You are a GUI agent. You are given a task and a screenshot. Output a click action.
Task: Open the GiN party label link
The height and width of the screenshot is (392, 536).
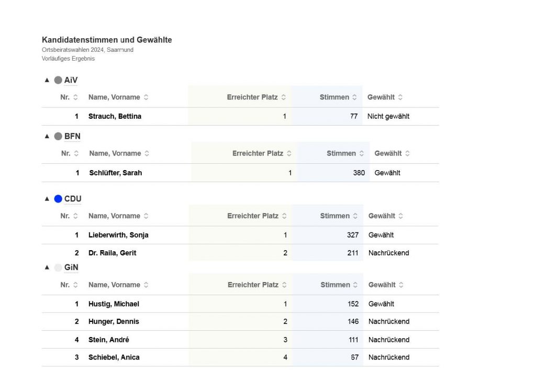(71, 268)
